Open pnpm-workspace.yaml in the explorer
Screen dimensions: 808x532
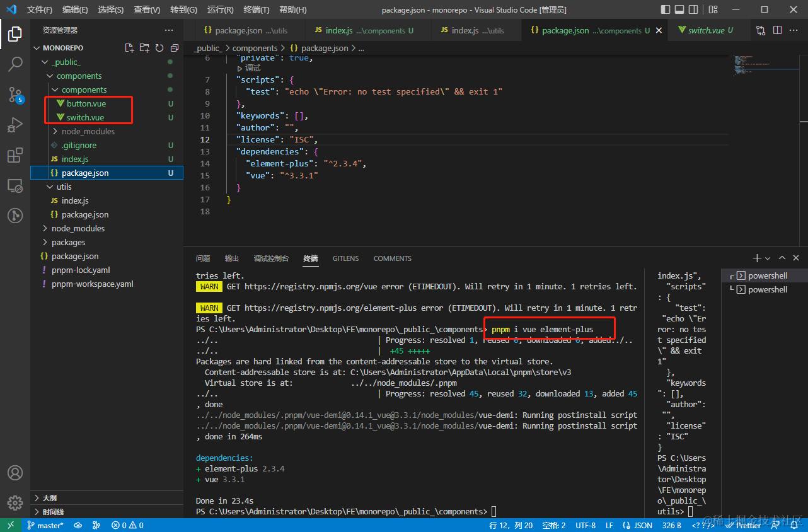click(92, 284)
